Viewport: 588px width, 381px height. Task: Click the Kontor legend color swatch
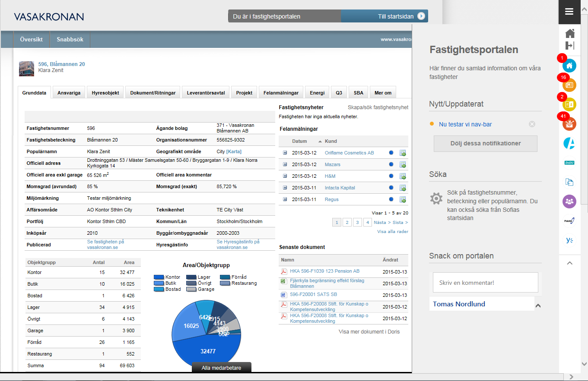tap(159, 277)
